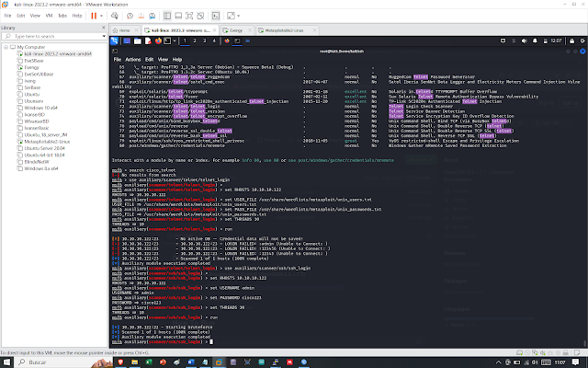The width and height of the screenshot is (588, 368).
Task: Open library search filter dropdown
Action: click(104, 36)
